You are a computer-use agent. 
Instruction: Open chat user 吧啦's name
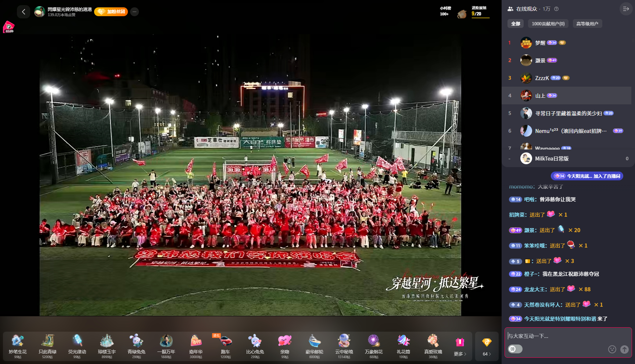tap(529, 199)
